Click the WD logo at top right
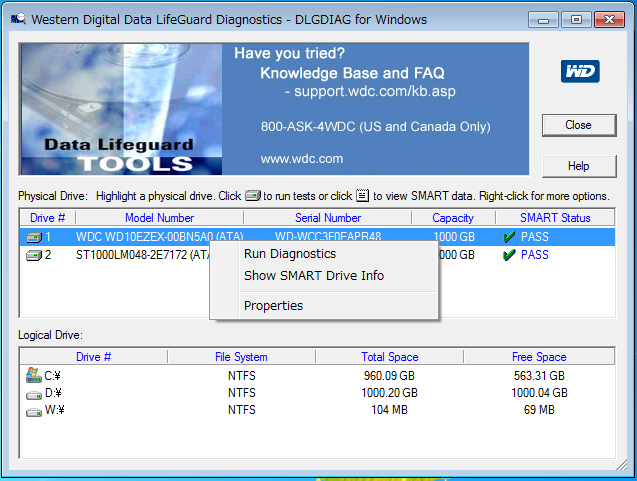637x481 pixels. point(580,72)
